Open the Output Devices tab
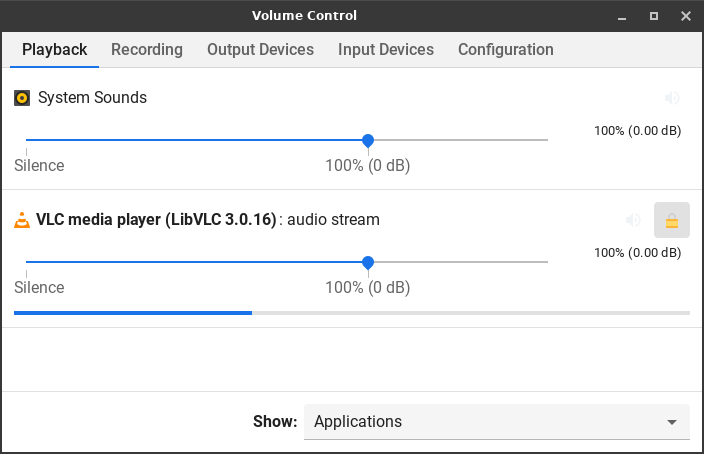 [x=260, y=50]
